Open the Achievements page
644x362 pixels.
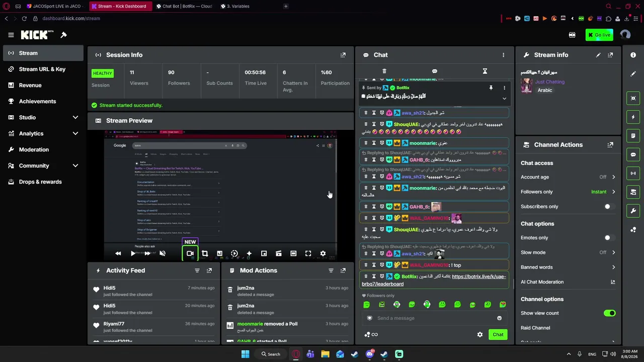tap(43, 102)
